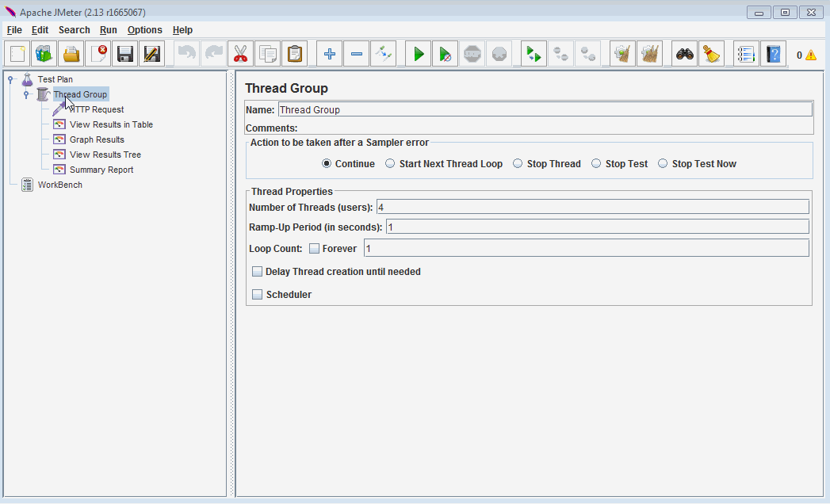The width and height of the screenshot is (830, 504).
Task: Open the Search menu
Action: [x=74, y=30]
